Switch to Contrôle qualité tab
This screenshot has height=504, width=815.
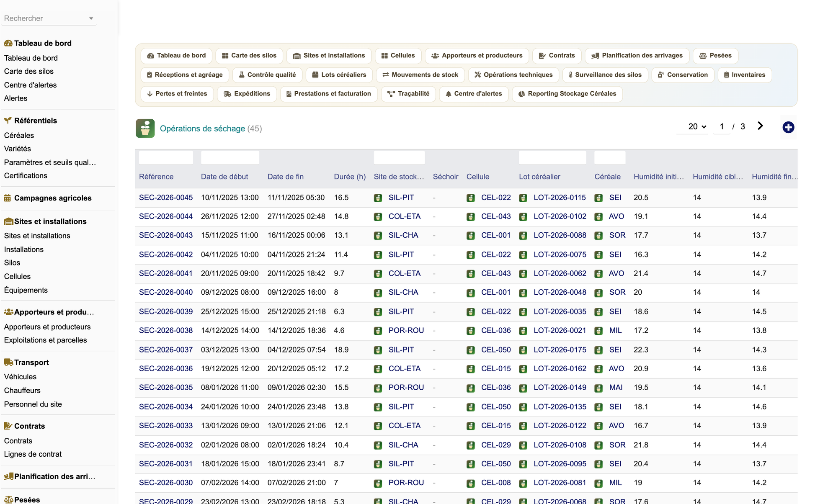(x=267, y=75)
